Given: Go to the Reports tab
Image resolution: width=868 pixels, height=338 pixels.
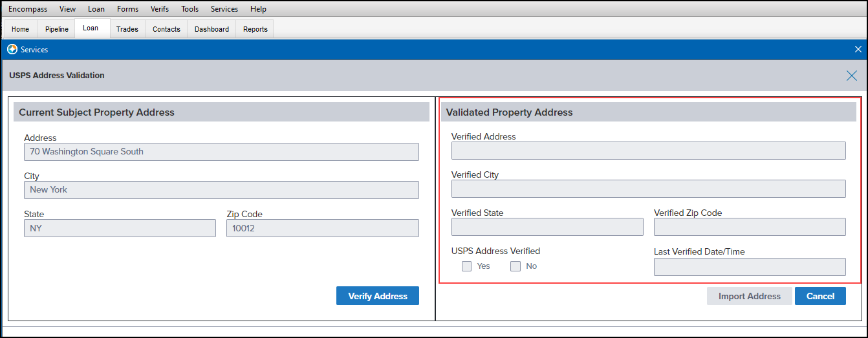Looking at the screenshot, I should [255, 29].
